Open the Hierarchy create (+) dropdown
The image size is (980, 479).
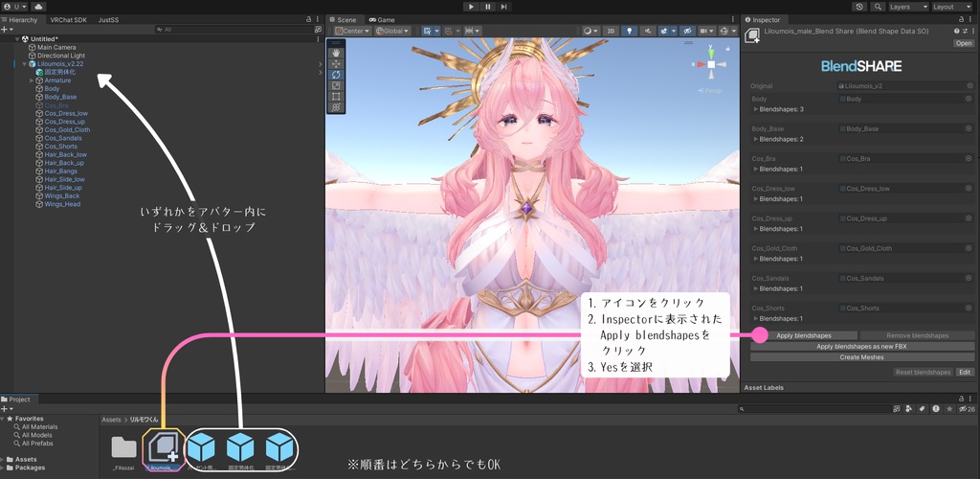click(x=8, y=30)
